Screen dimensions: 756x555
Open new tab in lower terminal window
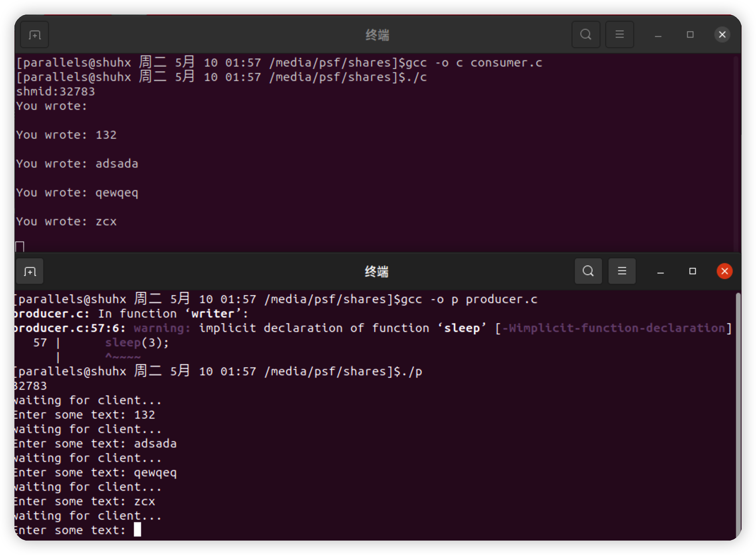[x=30, y=271]
